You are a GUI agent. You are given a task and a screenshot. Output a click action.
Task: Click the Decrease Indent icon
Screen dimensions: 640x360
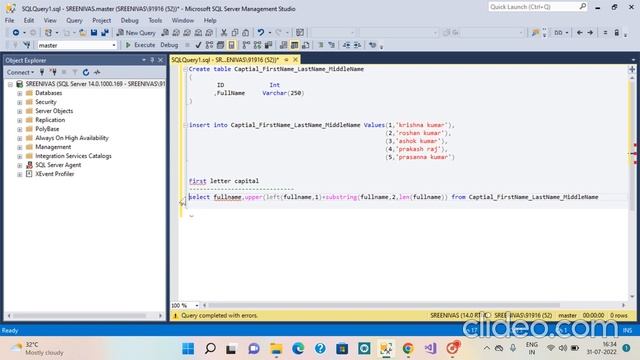tap(346, 45)
